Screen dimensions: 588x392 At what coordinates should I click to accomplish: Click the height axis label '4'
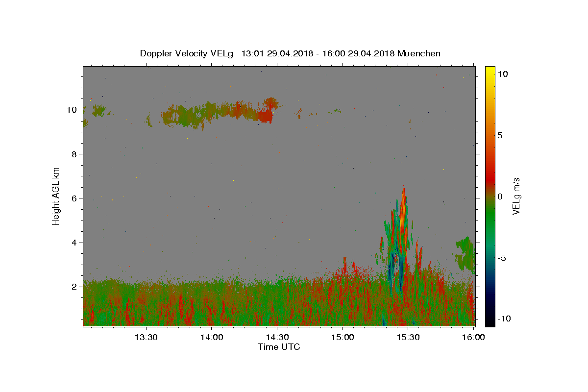[x=74, y=243]
